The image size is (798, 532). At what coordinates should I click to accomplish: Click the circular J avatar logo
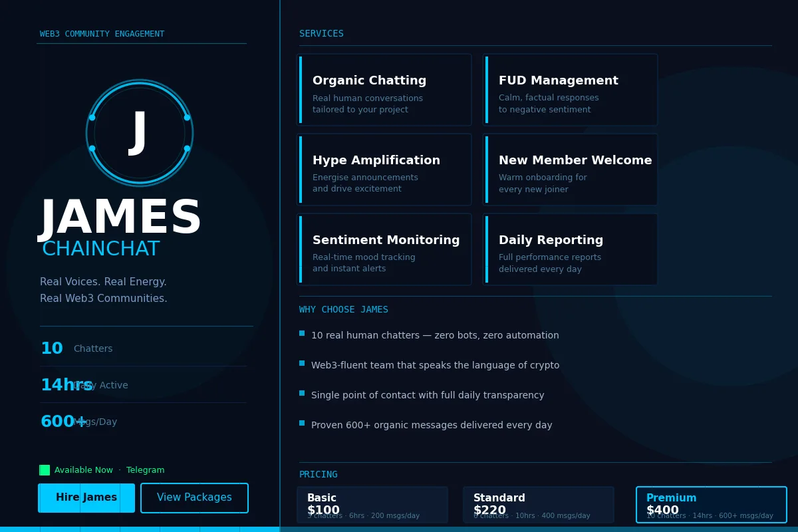coord(140,133)
